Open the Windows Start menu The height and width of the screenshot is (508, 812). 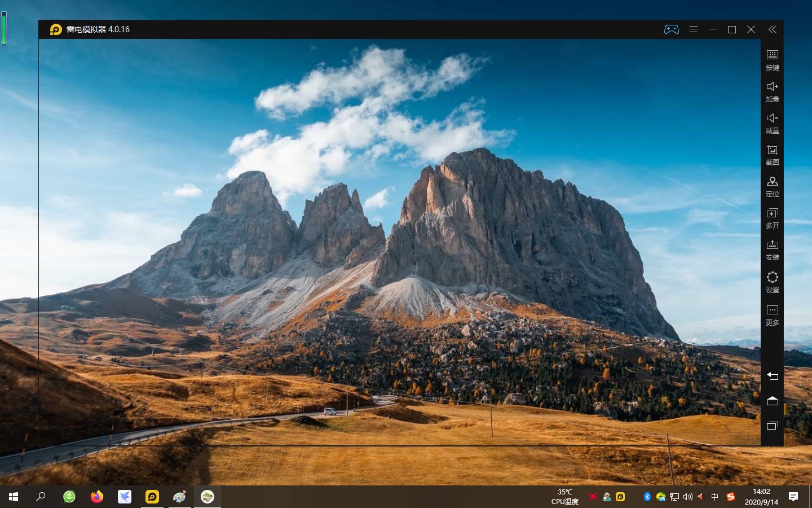click(x=14, y=497)
